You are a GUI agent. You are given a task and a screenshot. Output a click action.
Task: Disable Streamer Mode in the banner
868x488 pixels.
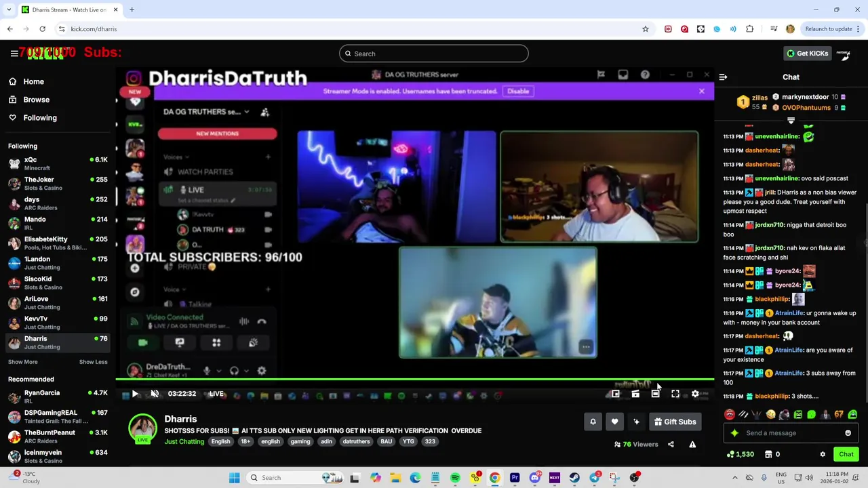[x=518, y=91]
